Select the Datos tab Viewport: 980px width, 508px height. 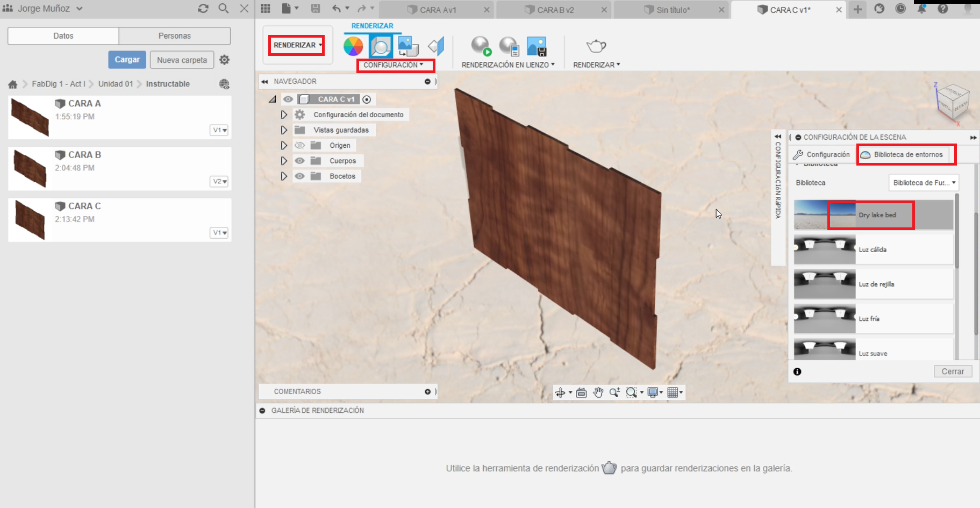tap(63, 36)
